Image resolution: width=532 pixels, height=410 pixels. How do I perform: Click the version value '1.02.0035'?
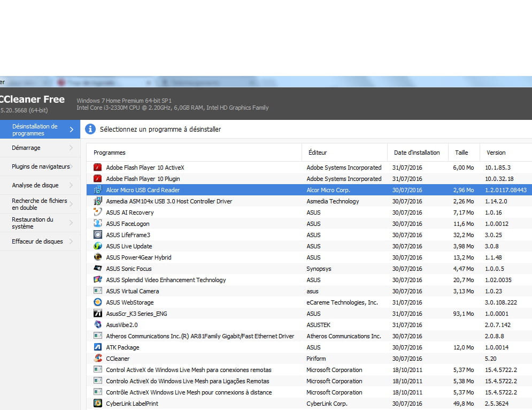[x=498, y=280]
